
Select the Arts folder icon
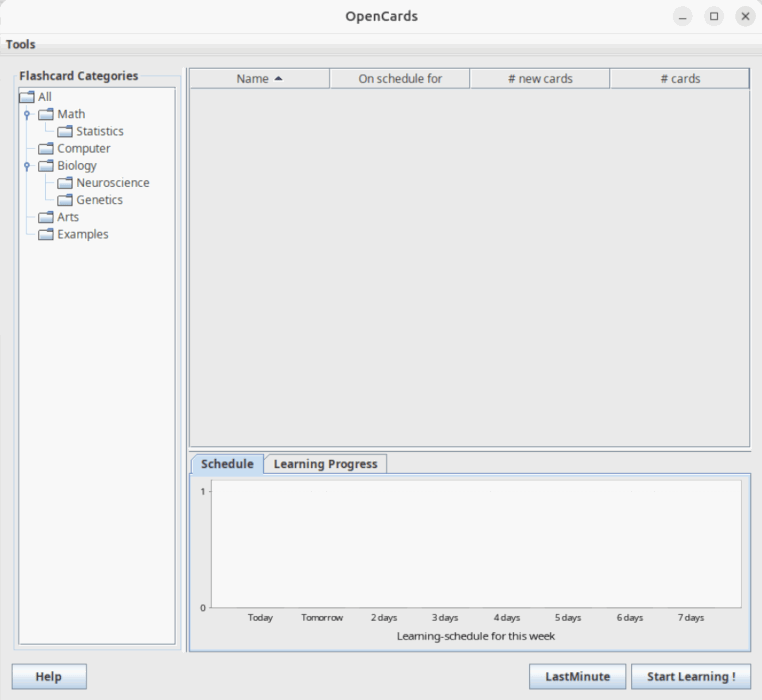46,217
